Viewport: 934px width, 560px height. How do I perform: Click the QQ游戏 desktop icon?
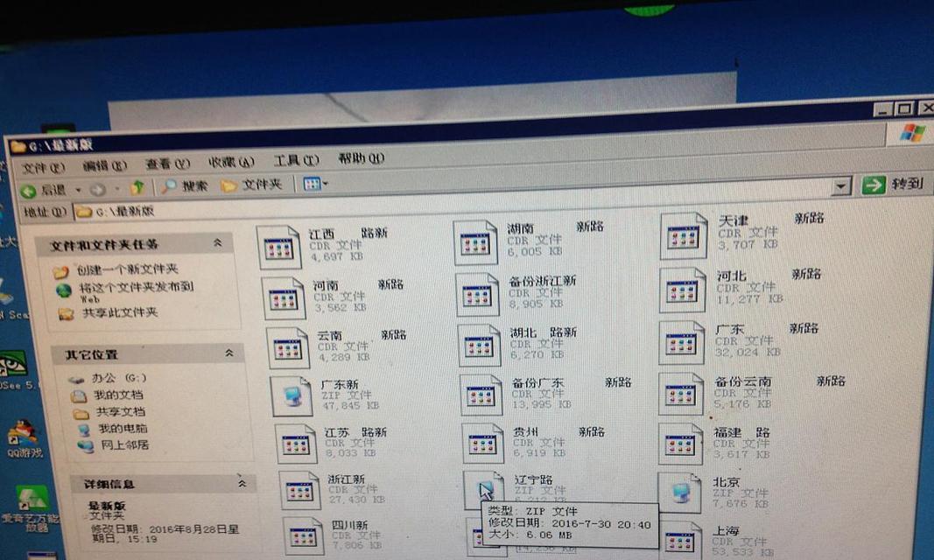tap(24, 440)
